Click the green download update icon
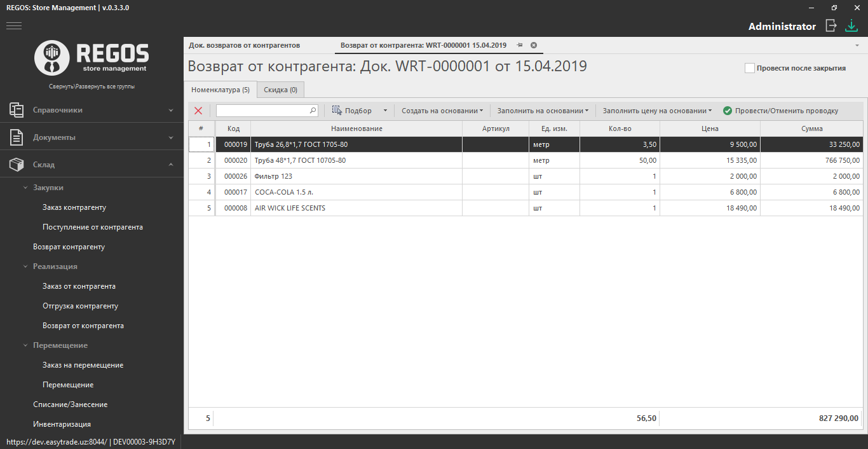This screenshot has height=449, width=868. tap(851, 26)
